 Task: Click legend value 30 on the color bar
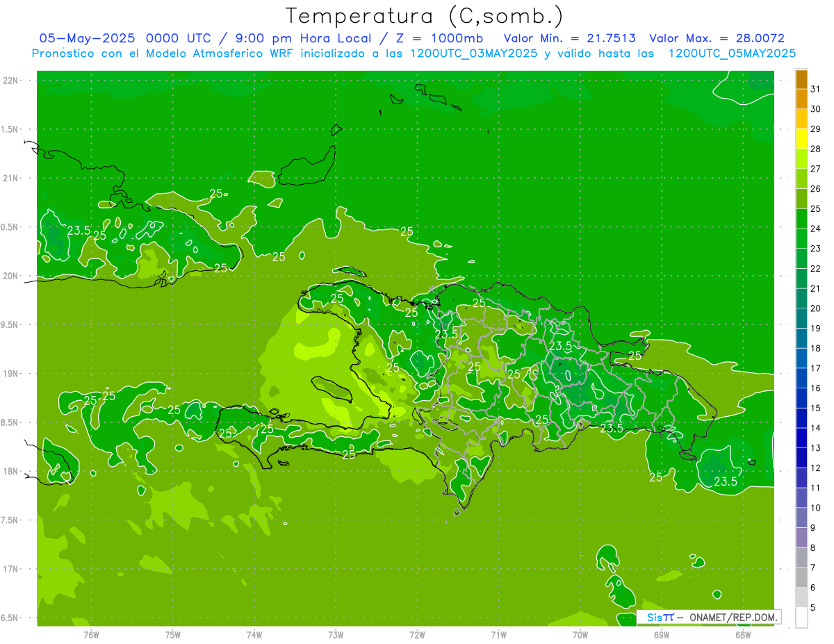coord(816,109)
